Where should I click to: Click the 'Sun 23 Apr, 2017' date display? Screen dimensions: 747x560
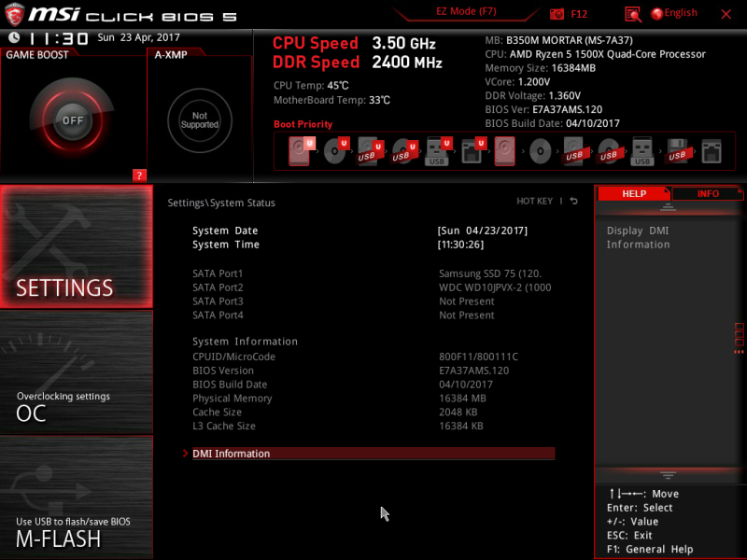(138, 37)
